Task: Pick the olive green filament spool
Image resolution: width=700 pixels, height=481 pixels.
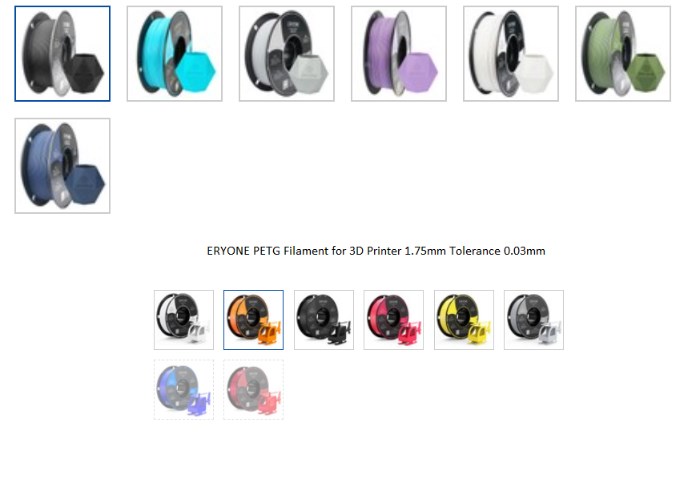Action: pos(623,54)
